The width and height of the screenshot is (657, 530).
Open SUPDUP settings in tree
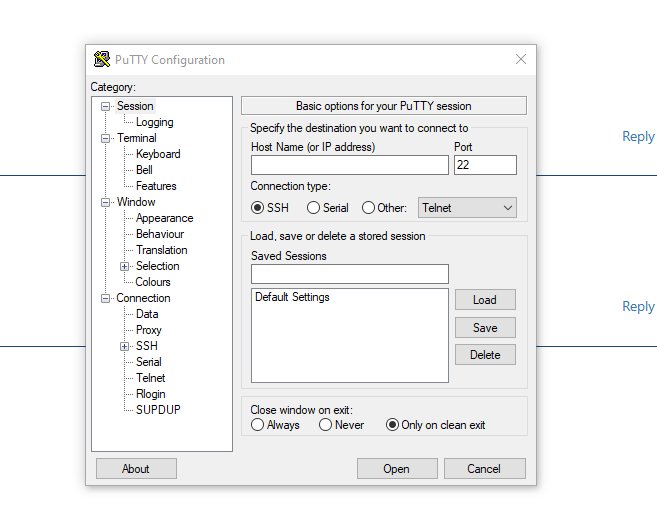pos(158,410)
